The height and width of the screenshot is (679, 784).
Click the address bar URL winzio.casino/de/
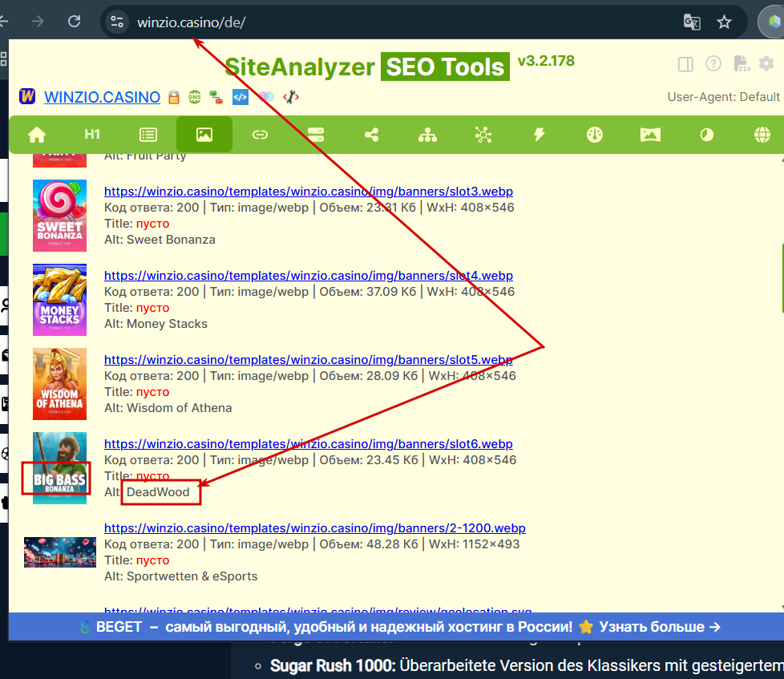(x=191, y=22)
